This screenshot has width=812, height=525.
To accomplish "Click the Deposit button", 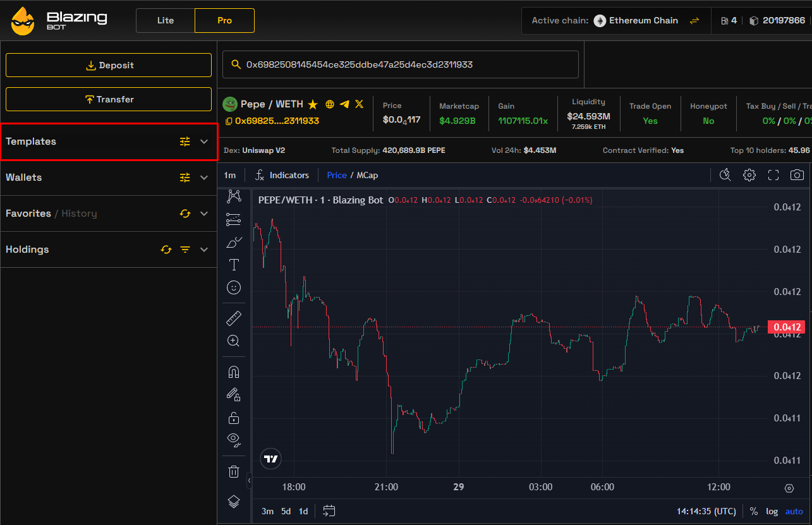I will point(109,65).
